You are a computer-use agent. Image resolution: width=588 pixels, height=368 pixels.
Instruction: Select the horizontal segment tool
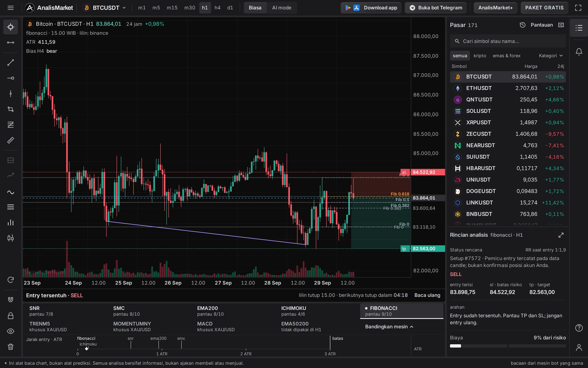point(10,43)
